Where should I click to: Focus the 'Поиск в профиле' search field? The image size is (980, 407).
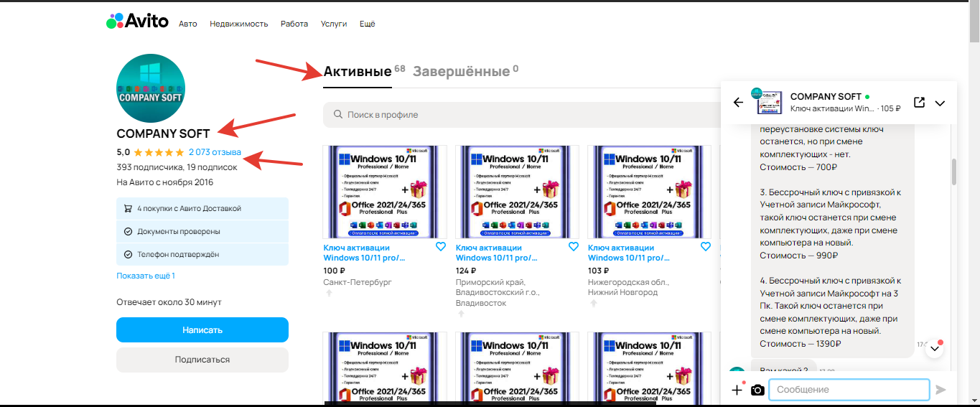517,115
